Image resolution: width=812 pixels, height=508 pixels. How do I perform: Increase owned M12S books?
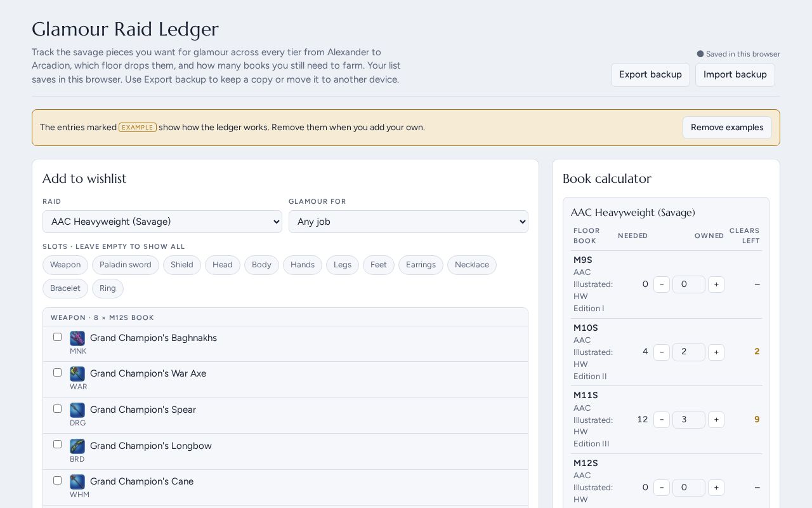coord(716,488)
